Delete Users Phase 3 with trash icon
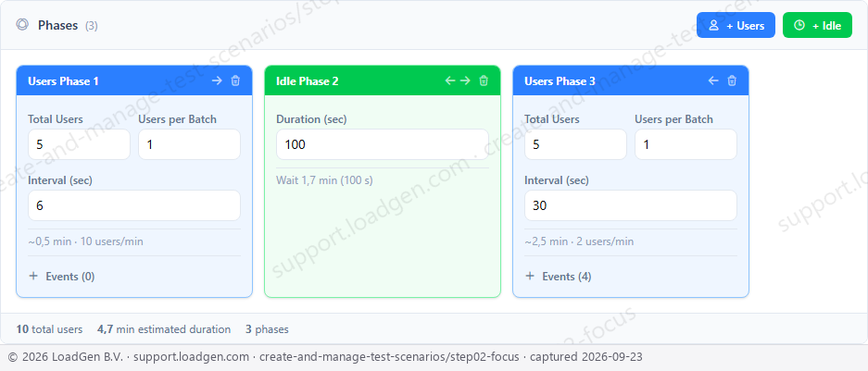The width and height of the screenshot is (868, 371). [x=732, y=80]
